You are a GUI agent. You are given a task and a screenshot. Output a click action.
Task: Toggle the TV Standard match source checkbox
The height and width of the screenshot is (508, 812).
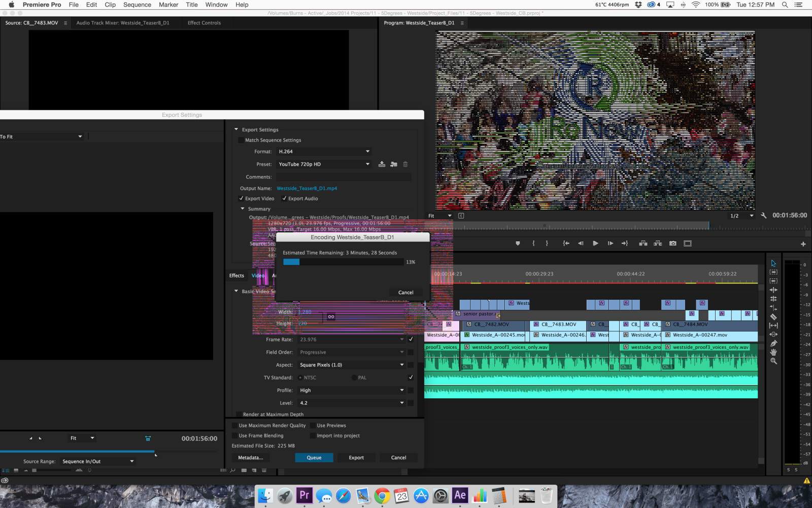pyautogui.click(x=411, y=377)
